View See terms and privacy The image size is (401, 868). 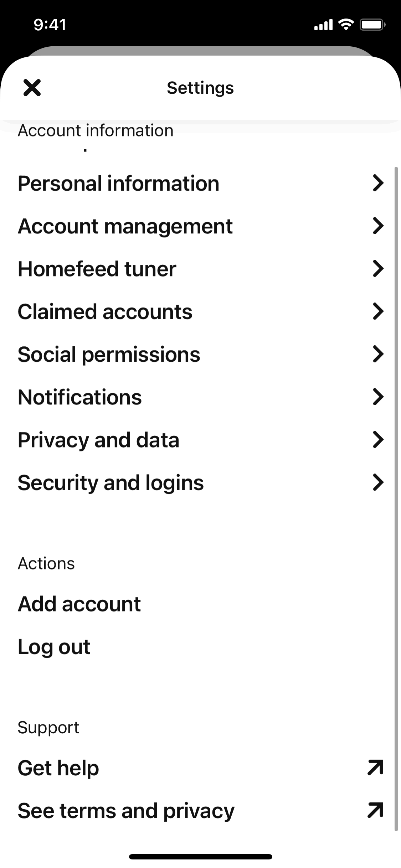tap(126, 811)
